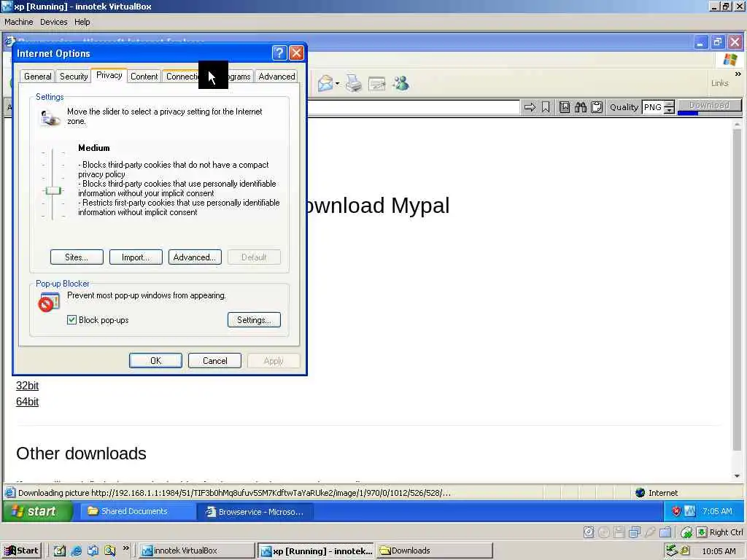This screenshot has height=560, width=747.
Task: Follow the 64bit download link
Action: [27, 402]
